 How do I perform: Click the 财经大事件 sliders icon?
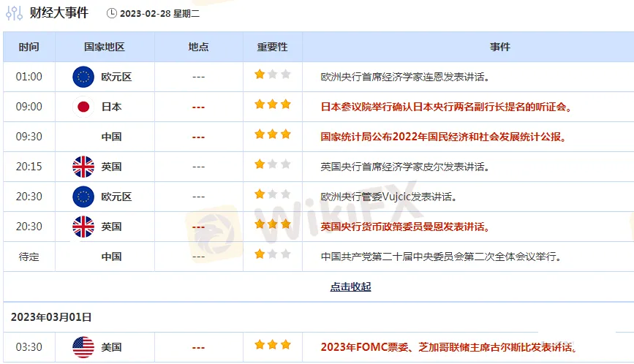(x=14, y=13)
